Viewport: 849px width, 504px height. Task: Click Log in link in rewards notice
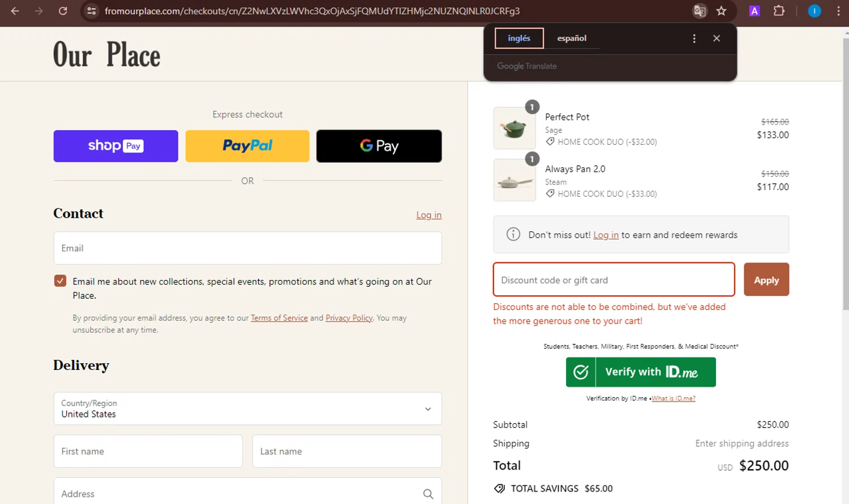[x=606, y=235]
